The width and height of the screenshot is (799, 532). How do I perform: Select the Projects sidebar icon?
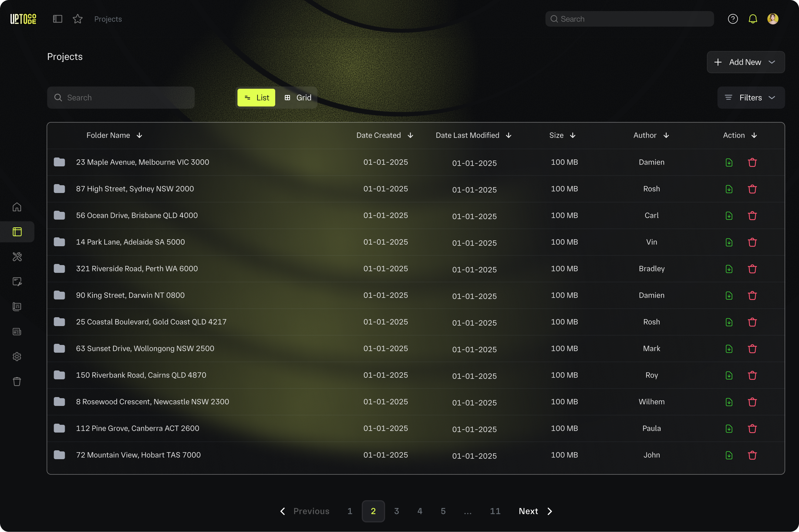[x=17, y=232]
